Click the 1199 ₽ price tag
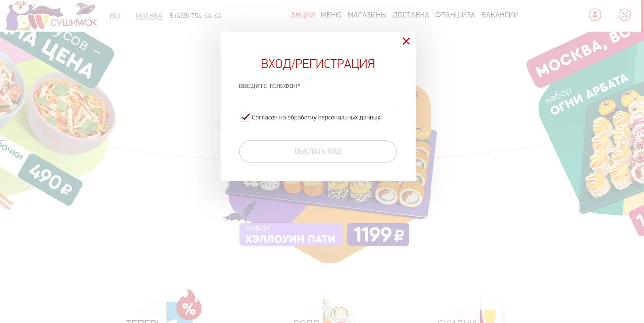This screenshot has height=323, width=644. [x=378, y=234]
